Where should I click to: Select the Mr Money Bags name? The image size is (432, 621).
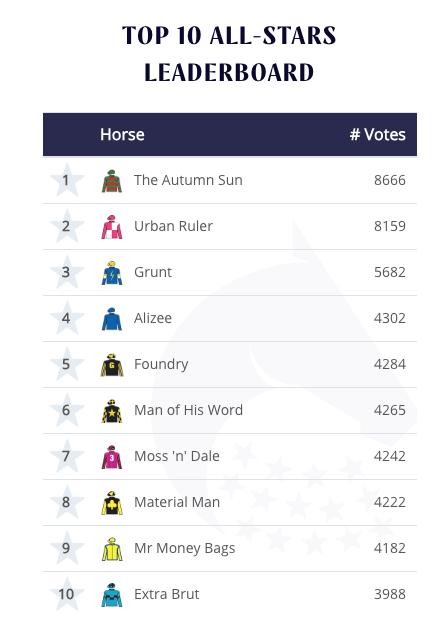click(185, 549)
